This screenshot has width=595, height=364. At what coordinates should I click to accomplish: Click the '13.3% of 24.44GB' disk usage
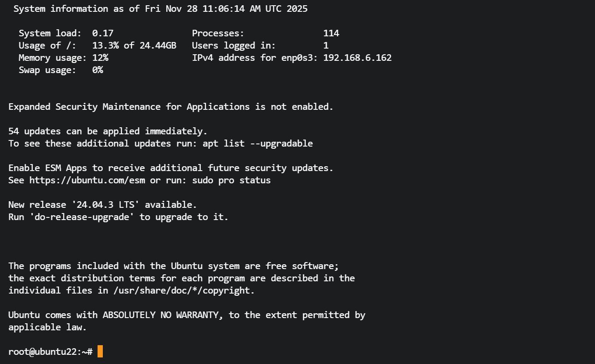(134, 45)
